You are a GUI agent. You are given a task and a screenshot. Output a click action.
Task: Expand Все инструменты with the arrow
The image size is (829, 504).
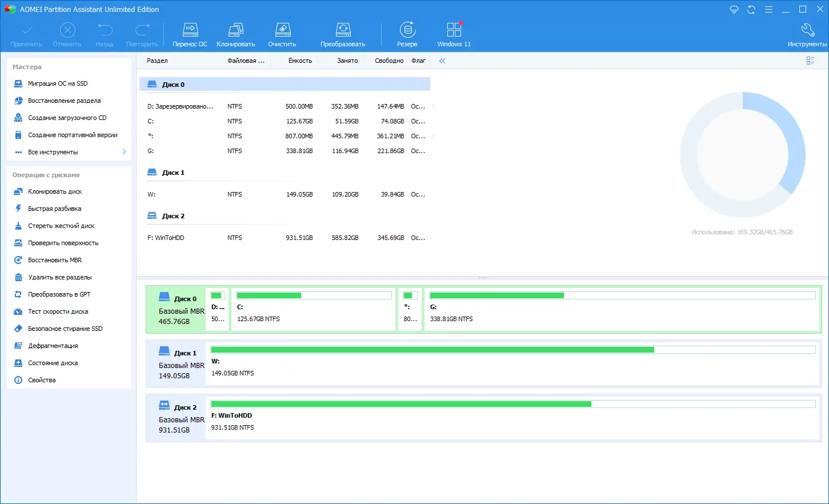(124, 152)
